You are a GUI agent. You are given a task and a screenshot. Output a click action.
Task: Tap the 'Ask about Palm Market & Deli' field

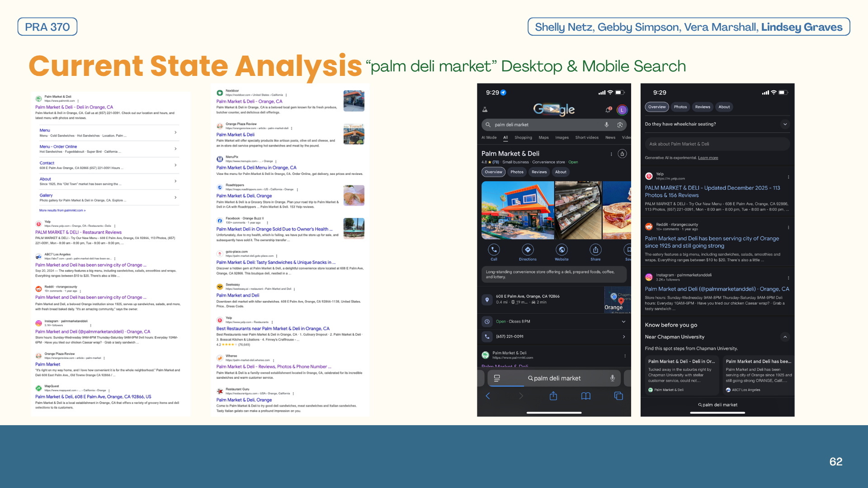717,144
